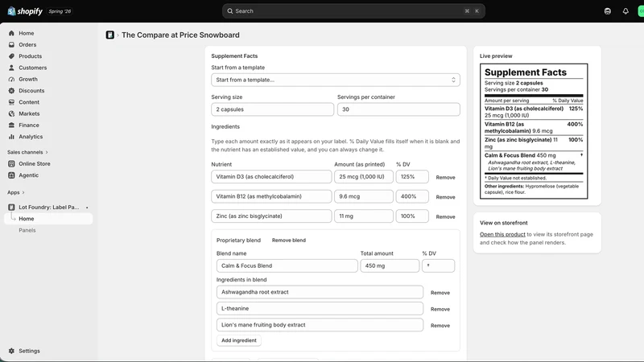This screenshot has height=362, width=644.
Task: Click the Shopify logo
Action: pyautogui.click(x=25, y=11)
